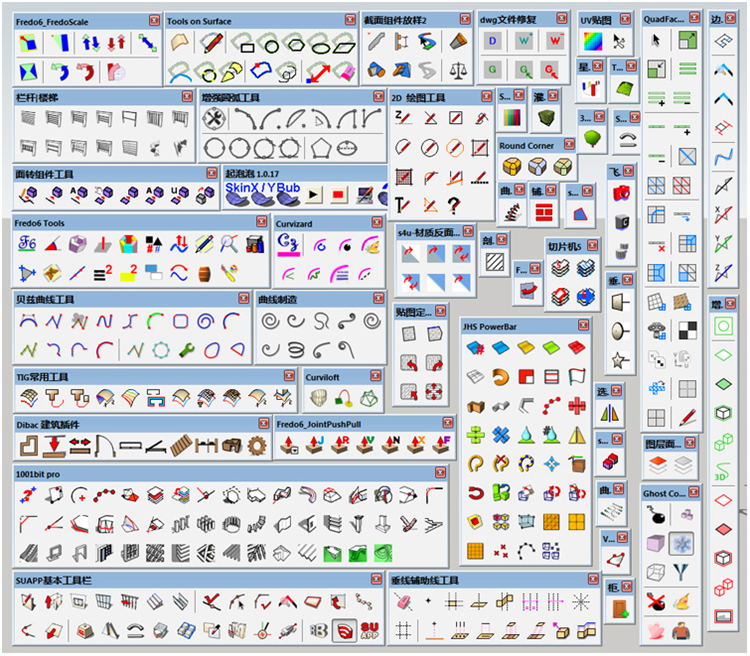Click the F6 icon in Fredo6 Tools
750x656 pixels.
point(27,244)
